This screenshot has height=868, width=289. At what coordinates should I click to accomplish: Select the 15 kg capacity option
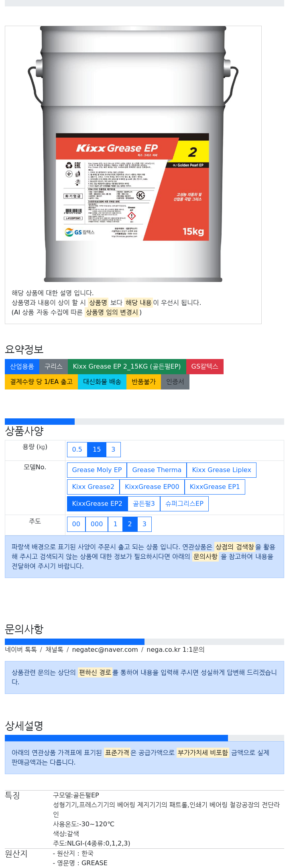click(x=97, y=449)
